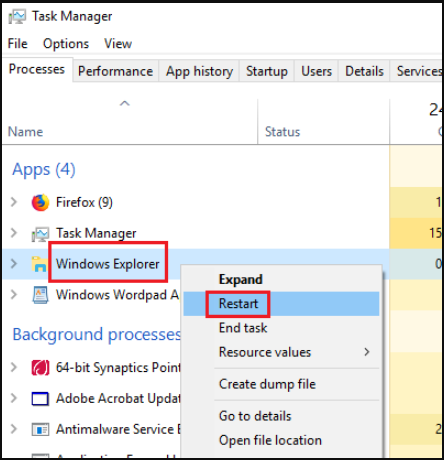Image resolution: width=444 pixels, height=460 pixels.
Task: Switch to the Processes tab
Action: [x=37, y=69]
